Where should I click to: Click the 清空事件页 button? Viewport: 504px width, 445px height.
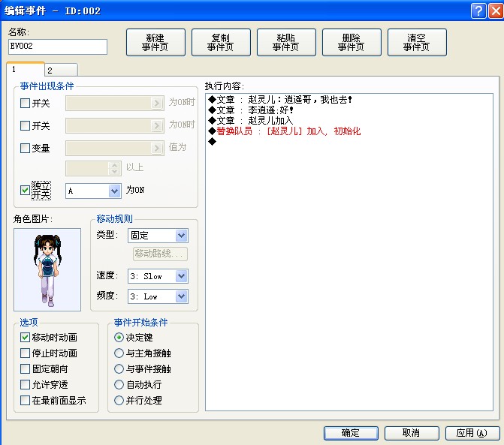tap(417, 42)
